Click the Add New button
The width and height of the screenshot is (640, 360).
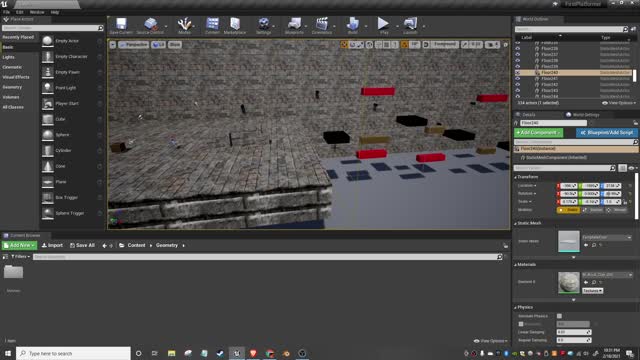tap(19, 245)
